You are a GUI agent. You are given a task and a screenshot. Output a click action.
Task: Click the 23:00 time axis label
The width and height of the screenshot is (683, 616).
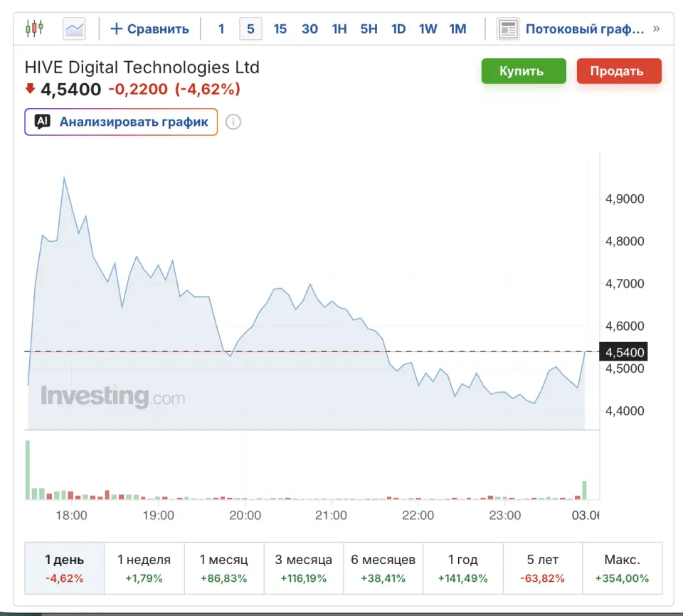(505, 516)
